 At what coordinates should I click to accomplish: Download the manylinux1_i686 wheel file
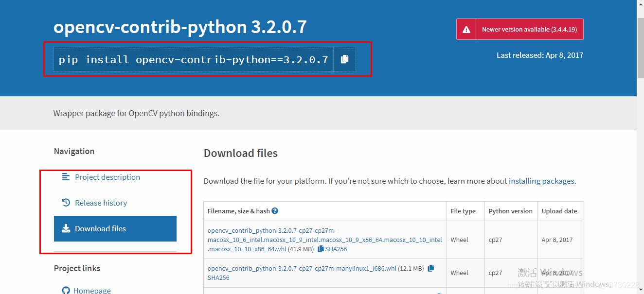click(302, 268)
